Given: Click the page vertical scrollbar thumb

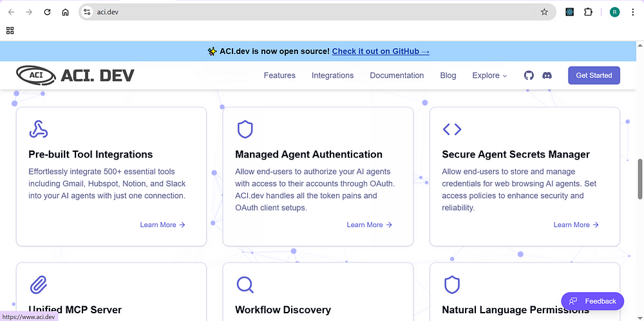Looking at the screenshot, I should point(639,179).
